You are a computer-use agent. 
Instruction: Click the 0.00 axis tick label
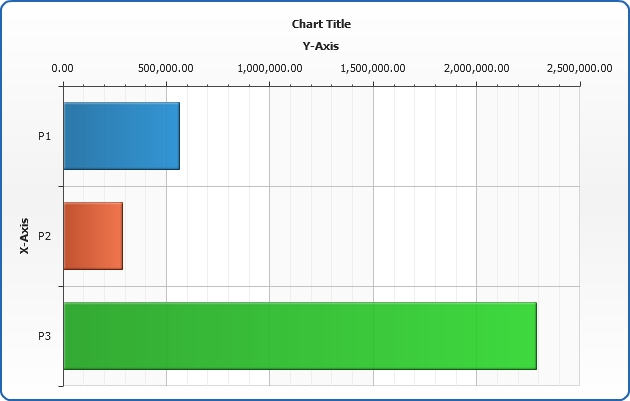coord(63,68)
